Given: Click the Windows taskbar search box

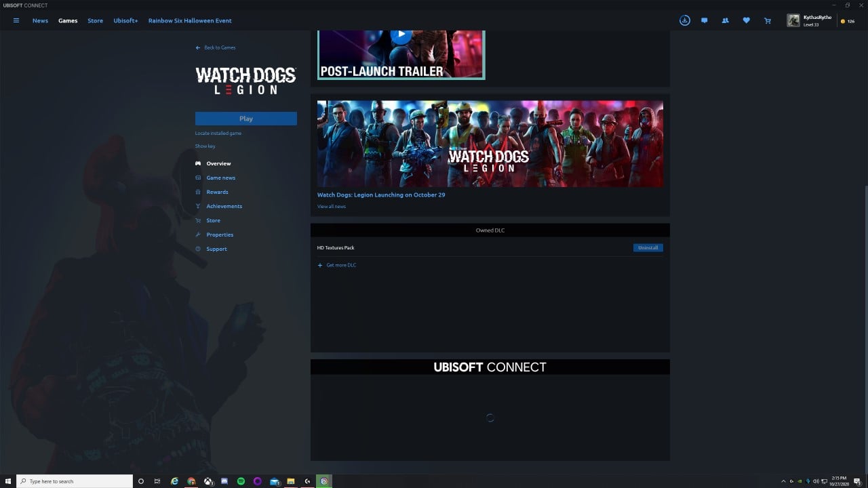Looking at the screenshot, I should [x=75, y=481].
